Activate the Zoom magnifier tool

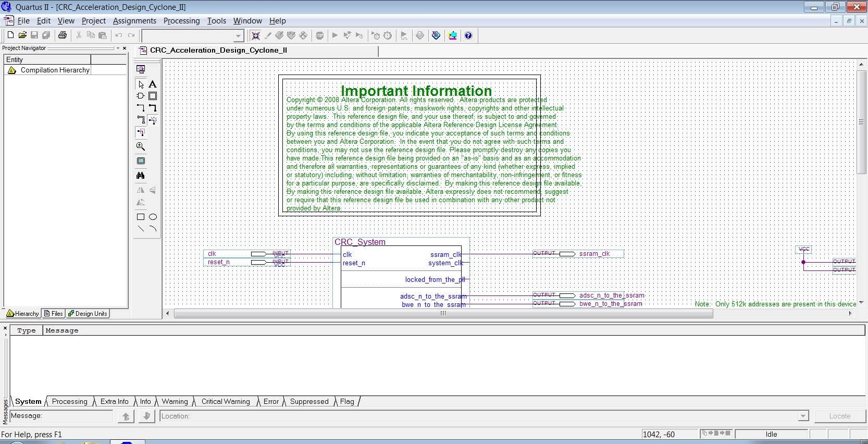pyautogui.click(x=141, y=146)
